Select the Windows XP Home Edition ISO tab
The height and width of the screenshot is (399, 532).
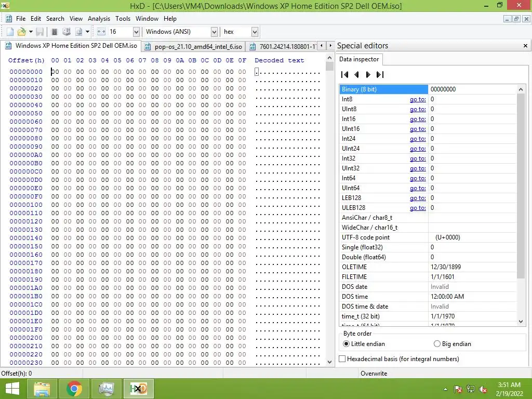coord(72,46)
